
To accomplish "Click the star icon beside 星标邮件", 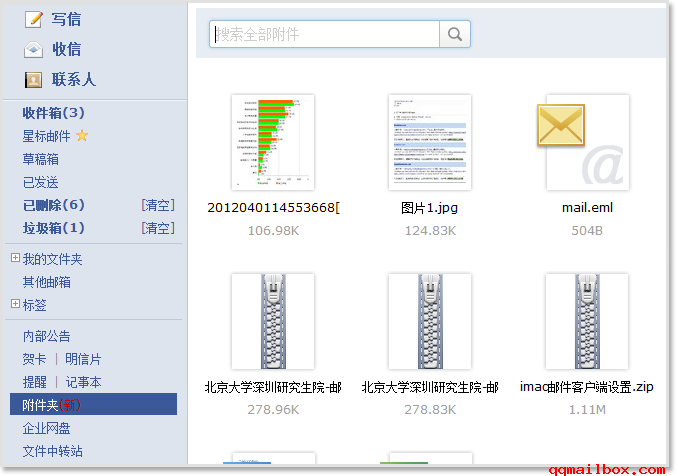I will pyautogui.click(x=82, y=136).
